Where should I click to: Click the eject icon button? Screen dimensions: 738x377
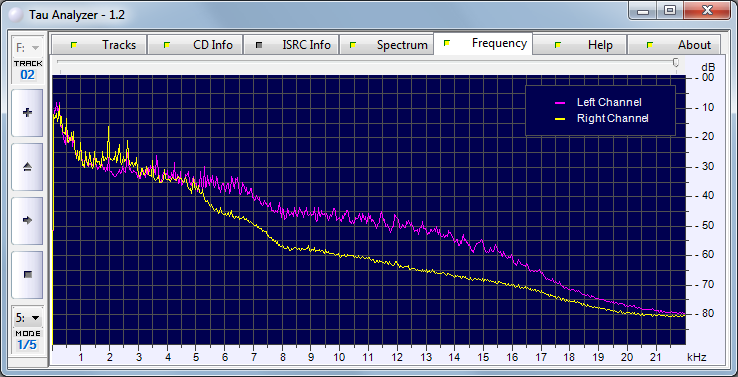(x=27, y=167)
